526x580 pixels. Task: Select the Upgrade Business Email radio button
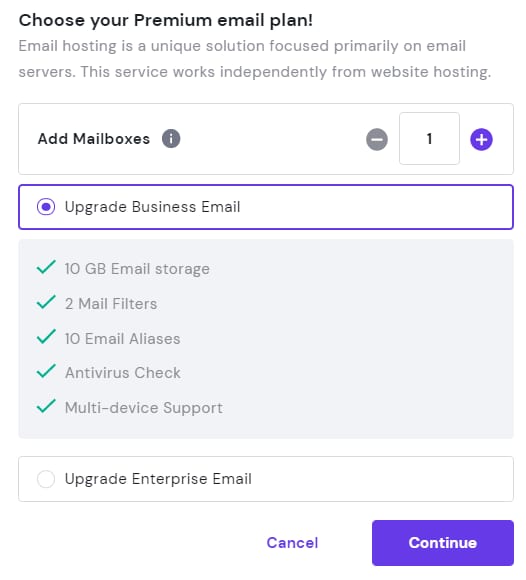pyautogui.click(x=46, y=206)
